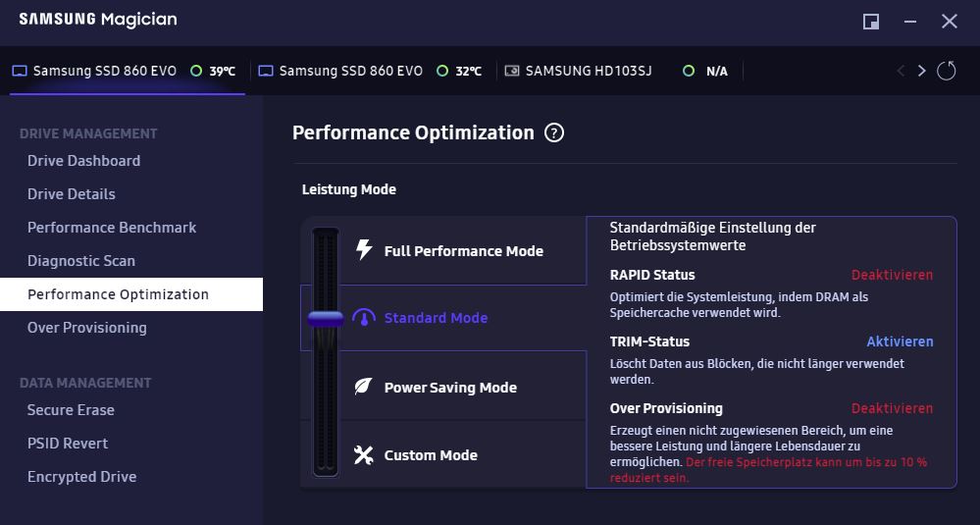Select the SAMSUNG HD103SJ drive tab

620,72
